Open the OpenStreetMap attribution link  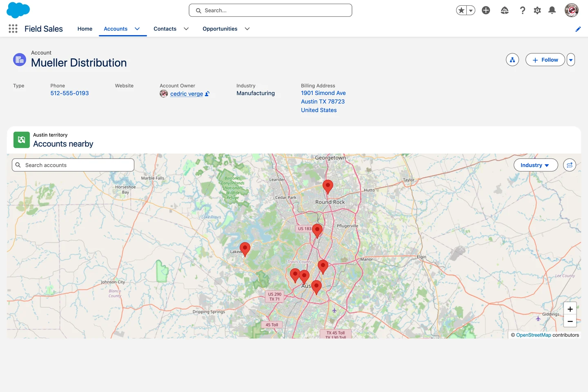(x=533, y=335)
